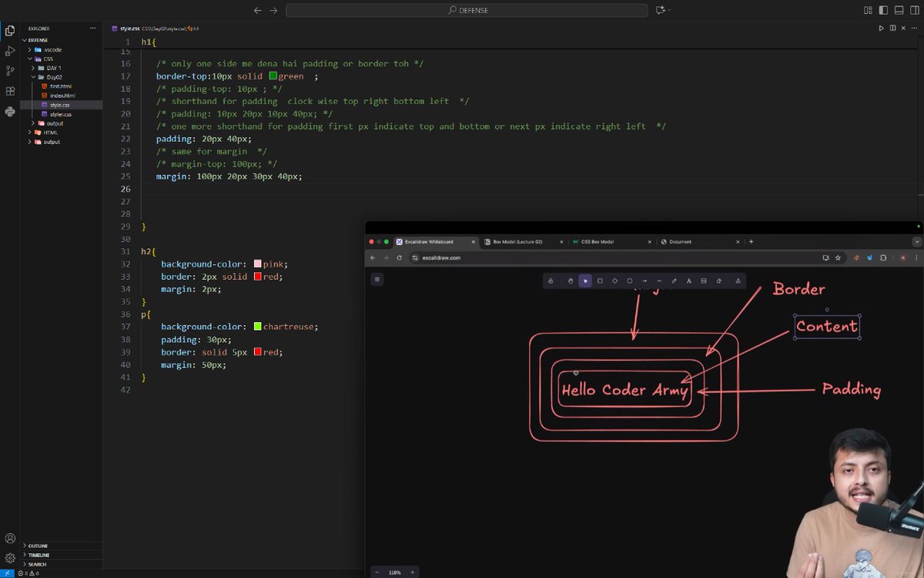Open Excalidraw more tools shapes icon

738,281
